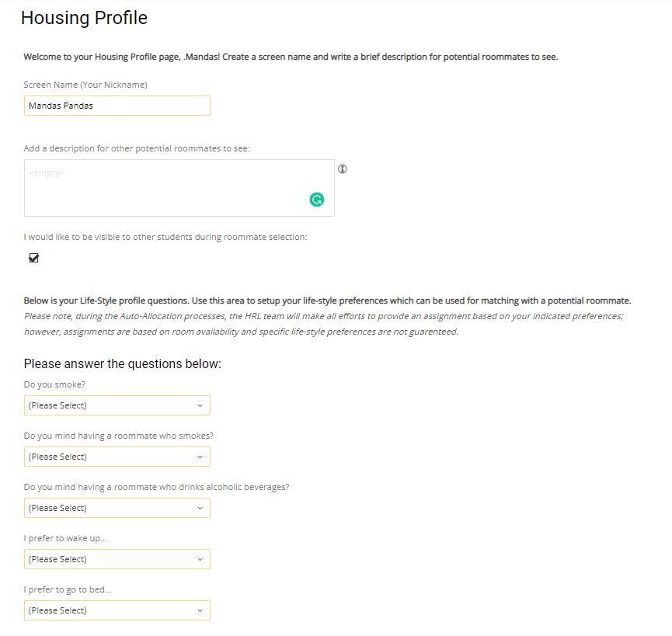
Task: Open the "roommate who smokes" preference dropdown
Action: 117,457
